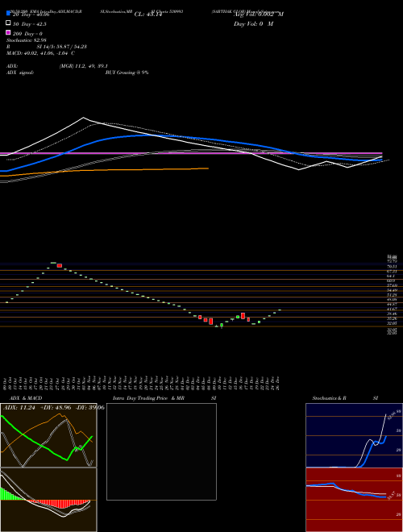Click the 'ADX signal:' label
The height and width of the screenshot is (532, 403).
(x=20, y=73)
